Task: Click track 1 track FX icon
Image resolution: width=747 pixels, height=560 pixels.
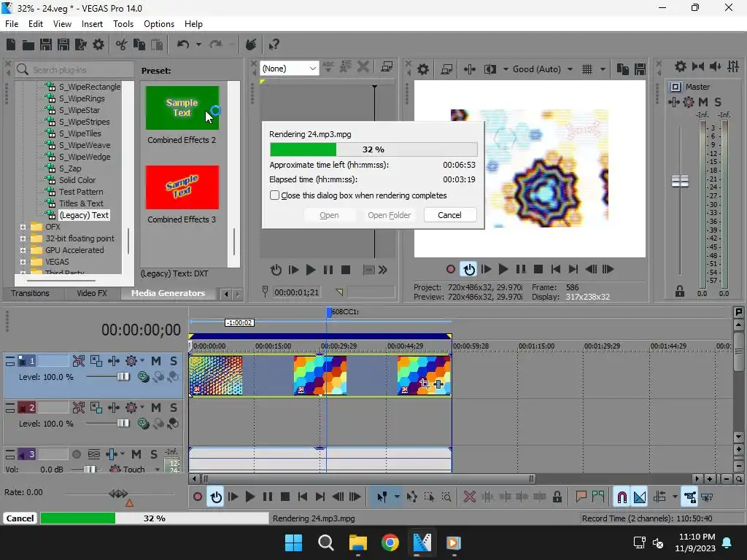Action: coord(131,361)
